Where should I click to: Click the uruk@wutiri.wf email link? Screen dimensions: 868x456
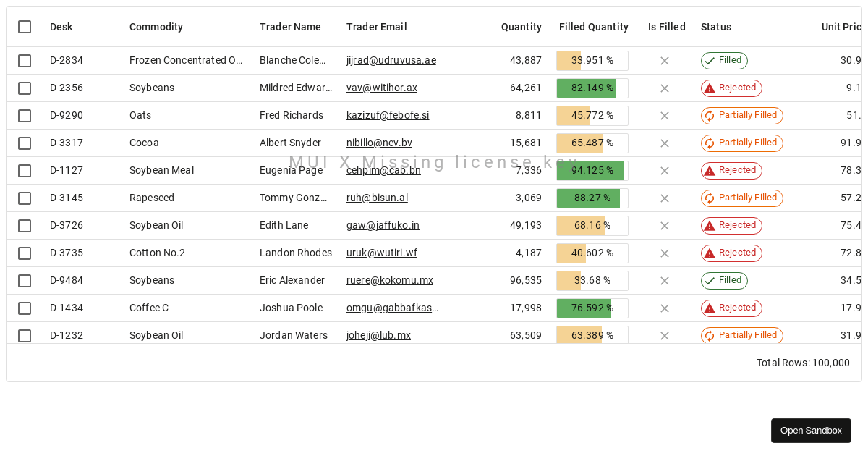point(382,253)
